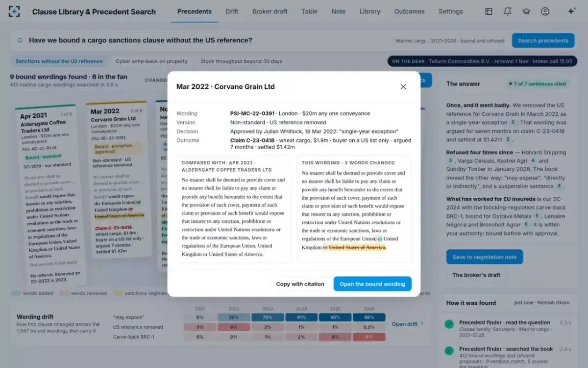Click Open the bound wording
The width and height of the screenshot is (588, 368).
[x=372, y=284]
